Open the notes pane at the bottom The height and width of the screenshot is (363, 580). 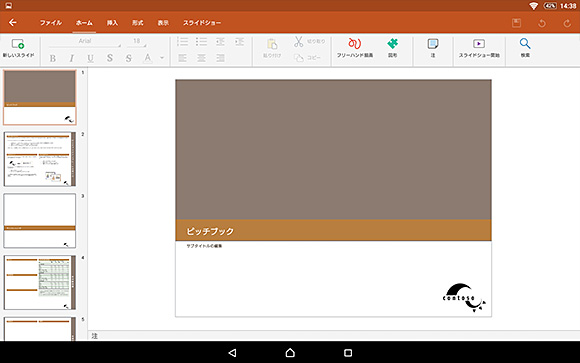(334, 336)
